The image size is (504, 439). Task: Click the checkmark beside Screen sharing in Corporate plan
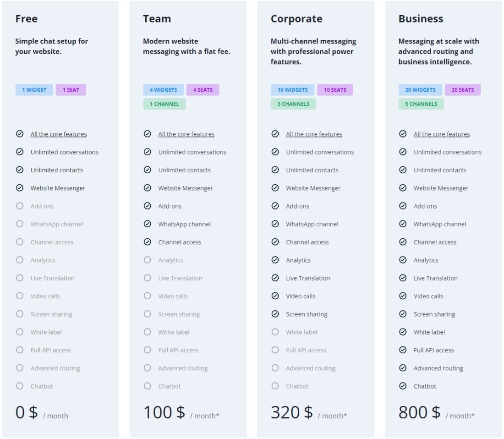[x=275, y=314]
